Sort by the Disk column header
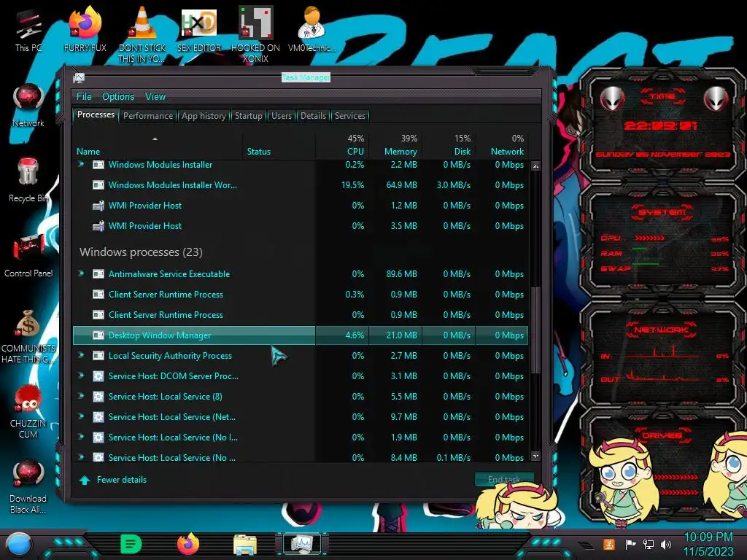Image resolution: width=747 pixels, height=560 pixels. tap(449, 146)
